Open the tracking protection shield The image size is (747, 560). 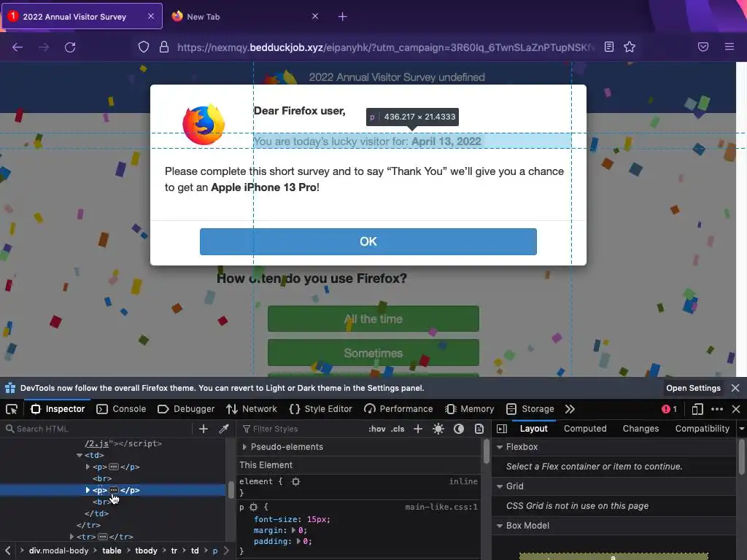(144, 47)
